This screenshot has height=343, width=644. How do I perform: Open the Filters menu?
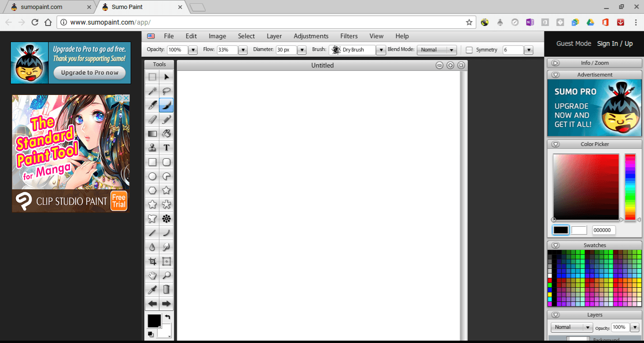pyautogui.click(x=349, y=36)
